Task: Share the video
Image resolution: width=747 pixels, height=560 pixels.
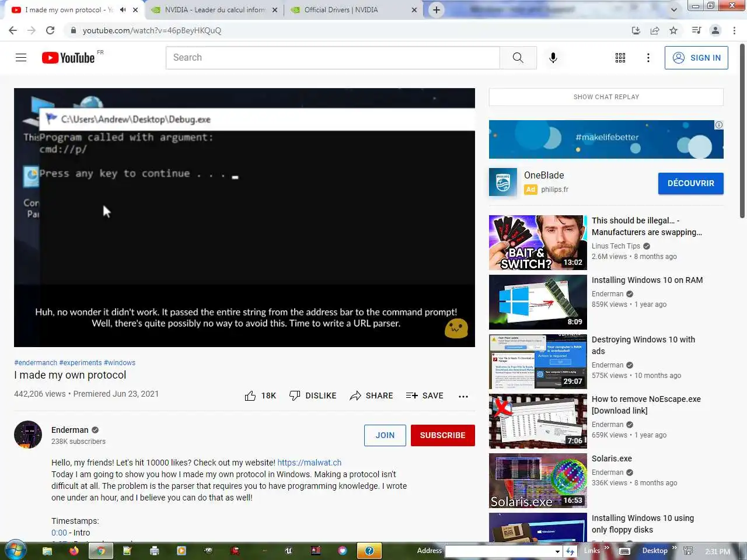Action: [x=371, y=395]
